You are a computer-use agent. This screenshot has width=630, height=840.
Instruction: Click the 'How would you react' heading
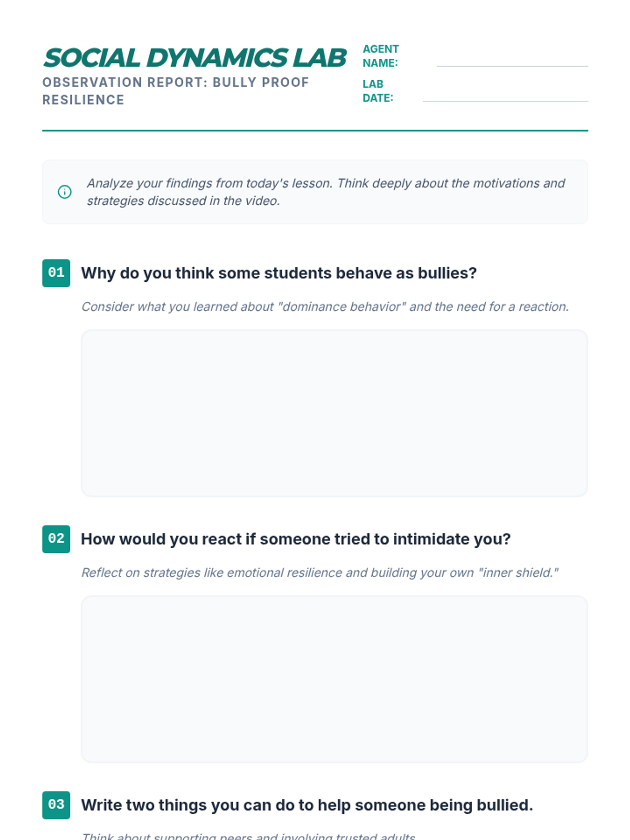coord(296,539)
